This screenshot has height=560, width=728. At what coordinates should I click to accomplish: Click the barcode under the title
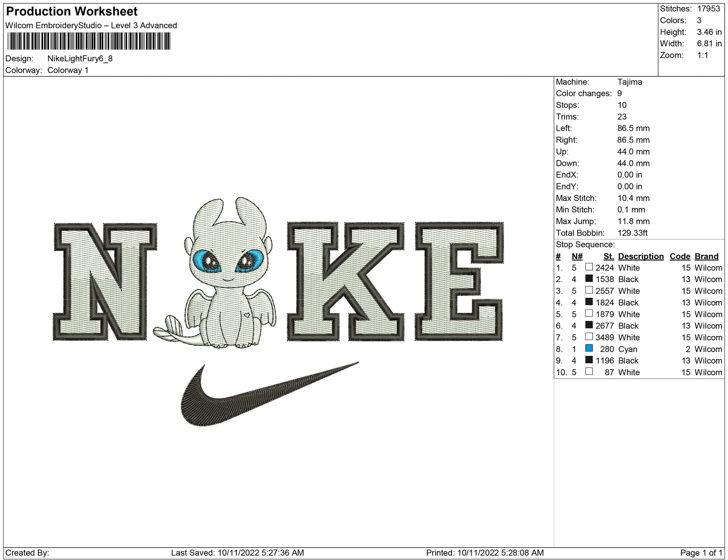[89, 41]
